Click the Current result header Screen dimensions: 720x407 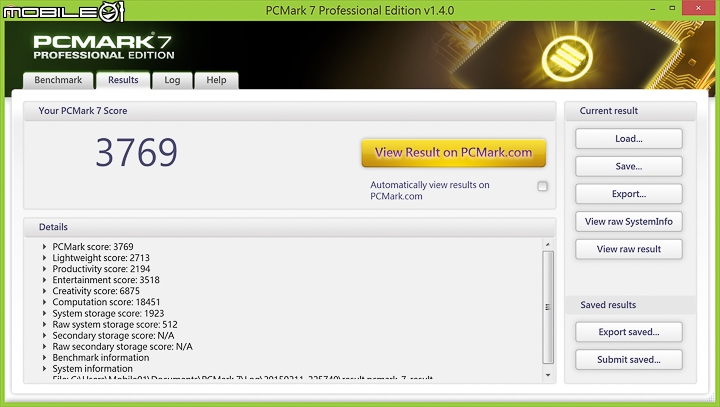[x=608, y=111]
